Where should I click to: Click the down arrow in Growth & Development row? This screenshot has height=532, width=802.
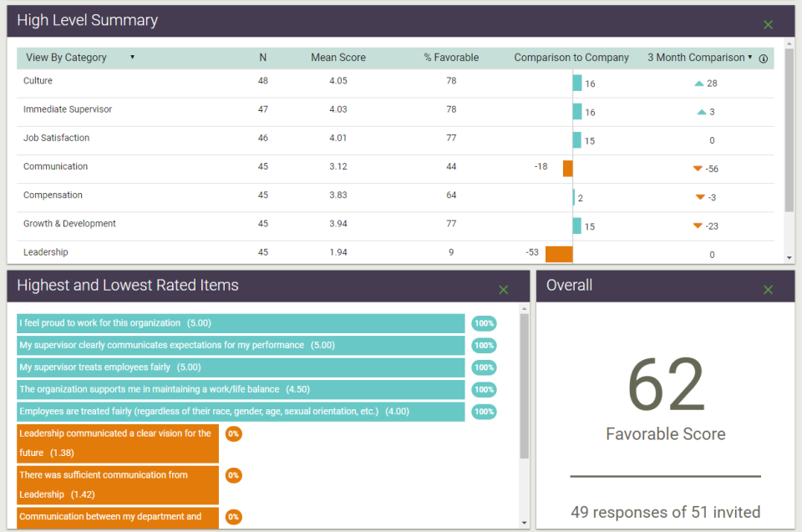coord(698,225)
